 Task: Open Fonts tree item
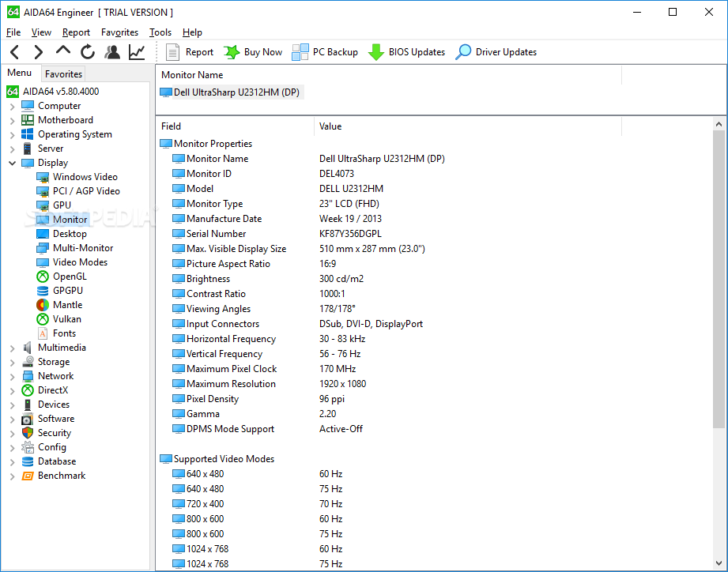(56, 333)
